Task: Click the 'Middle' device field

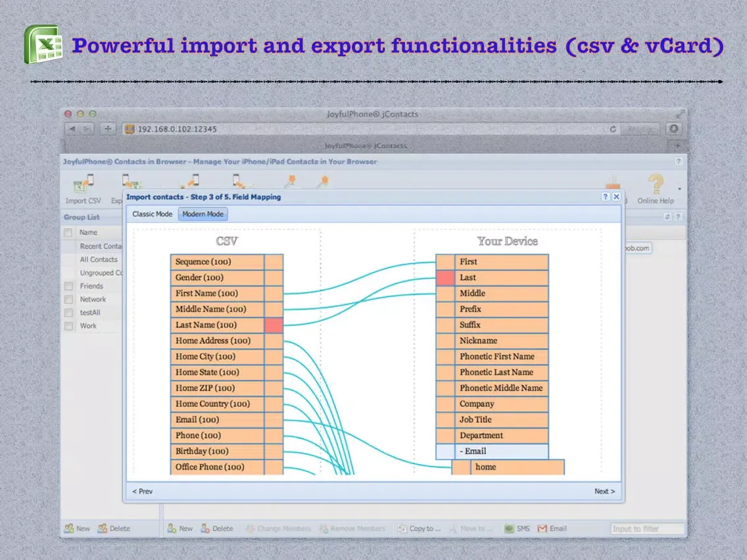Action: pos(501,293)
